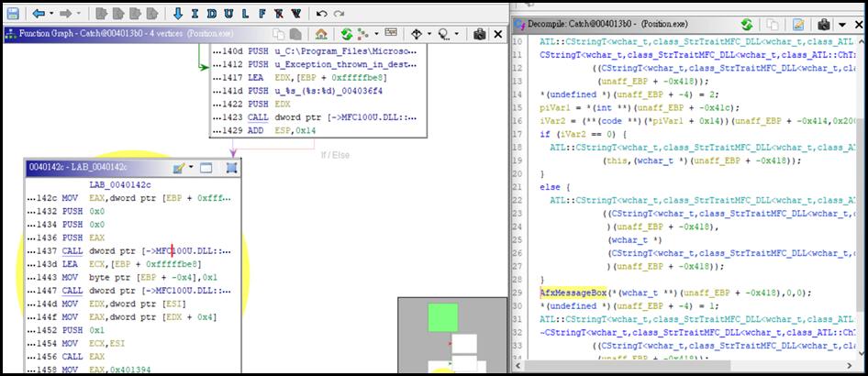Jump to next undefined with the U icon
Image resolution: width=868 pixels, height=376 pixels.
coord(228,13)
